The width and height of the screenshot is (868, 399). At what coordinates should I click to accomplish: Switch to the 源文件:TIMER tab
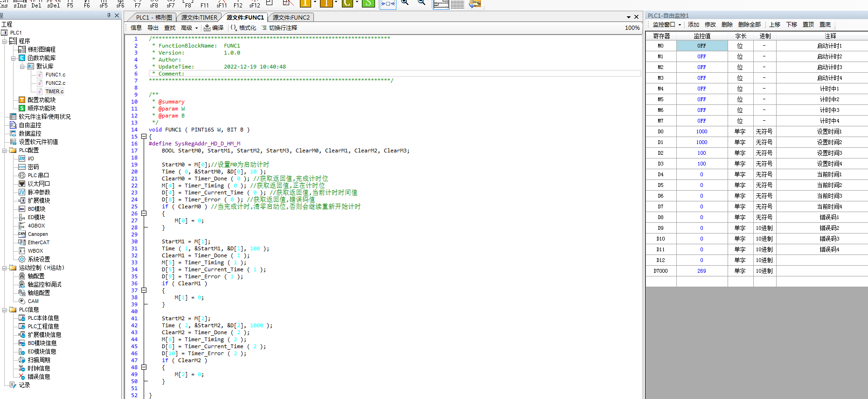tap(199, 17)
